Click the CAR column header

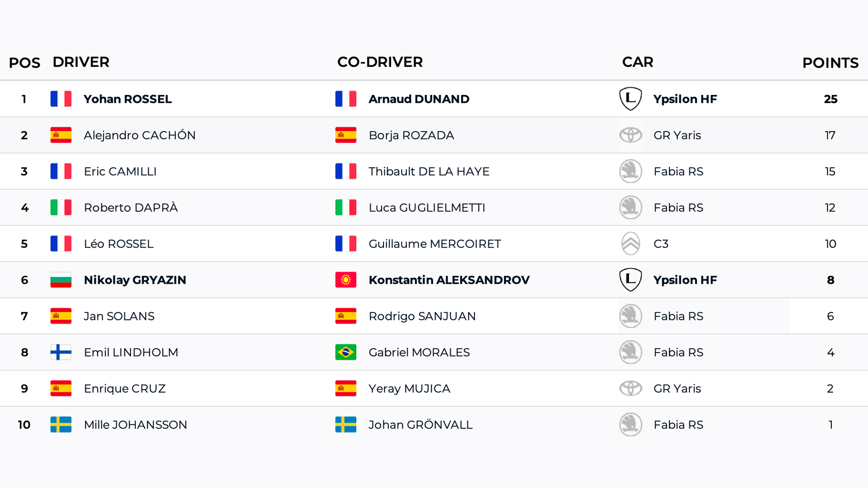(x=637, y=62)
